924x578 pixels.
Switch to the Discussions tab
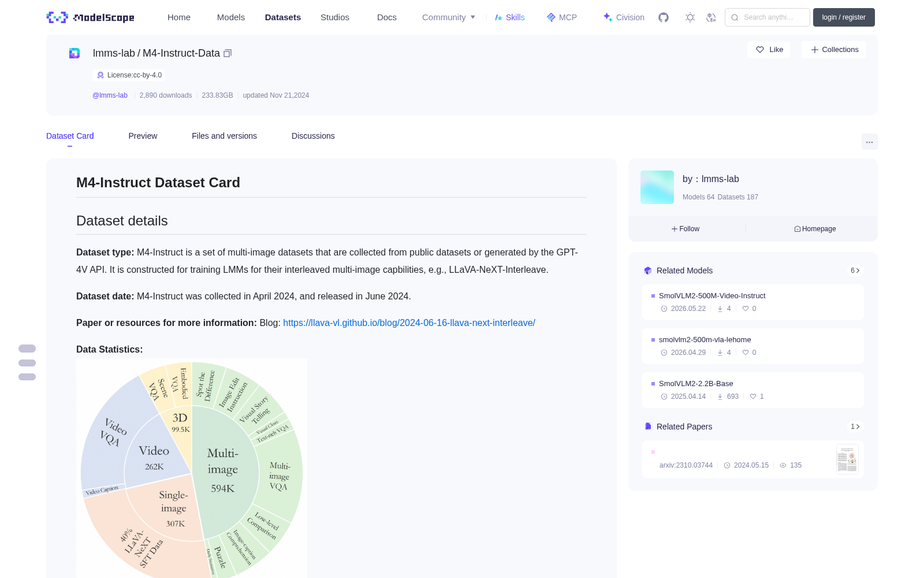click(x=313, y=136)
